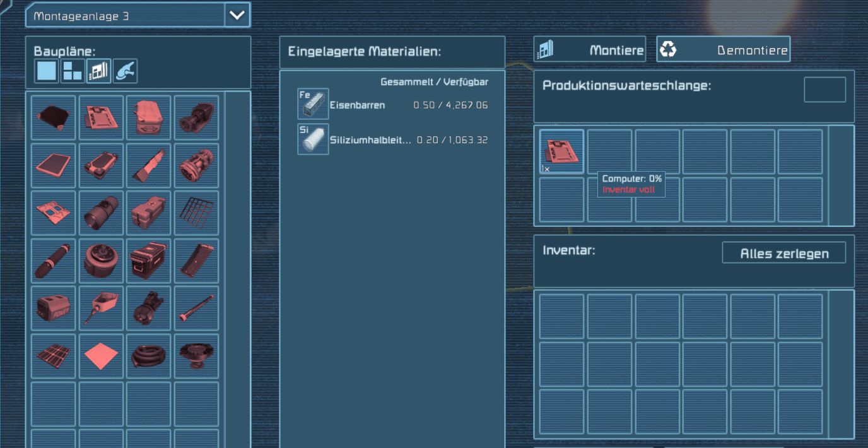Pick the metal grid blueprint

click(x=196, y=213)
